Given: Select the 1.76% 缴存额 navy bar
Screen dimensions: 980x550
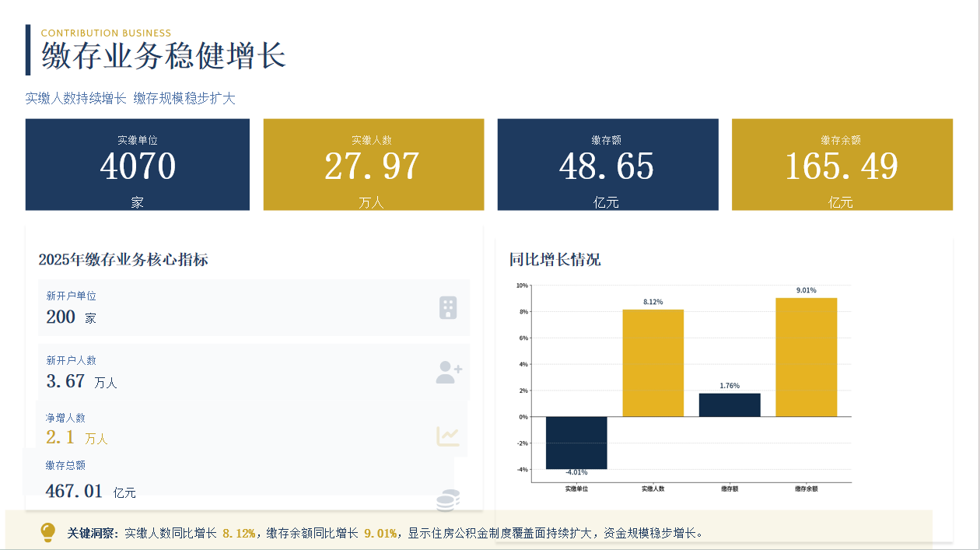Looking at the screenshot, I should pyautogui.click(x=730, y=405).
